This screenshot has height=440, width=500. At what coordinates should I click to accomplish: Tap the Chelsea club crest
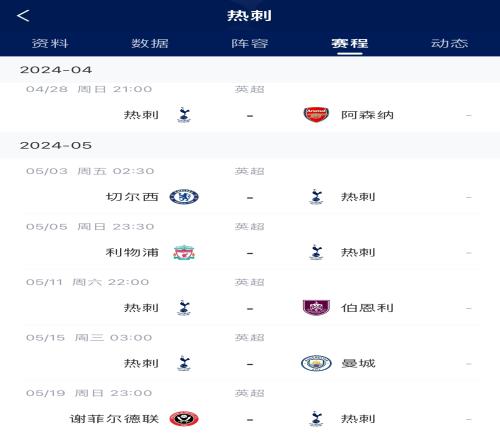pyautogui.click(x=184, y=197)
